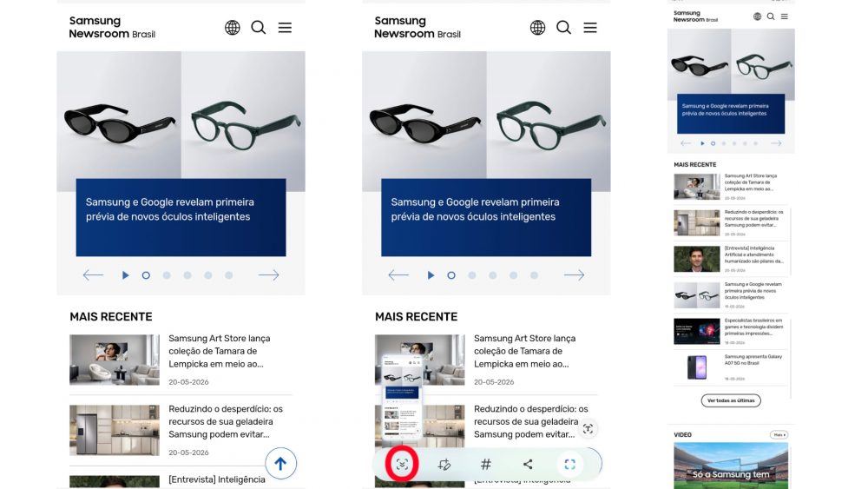
Task: Click the previous-slide arrow in right phone screen
Action: coord(686,143)
